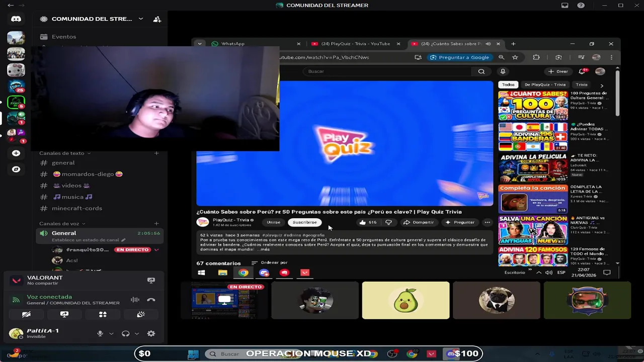The height and width of the screenshot is (362, 644).
Task: Create a new voice channel plus icon
Action: (156, 224)
